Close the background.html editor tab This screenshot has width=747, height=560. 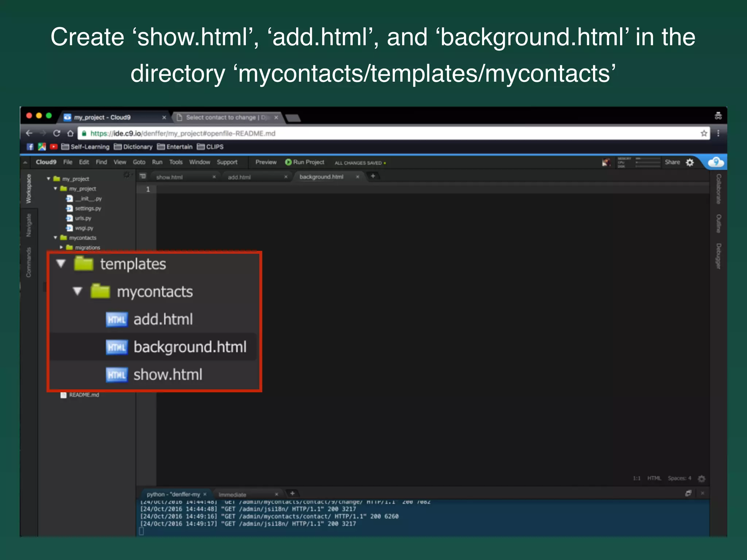click(357, 177)
